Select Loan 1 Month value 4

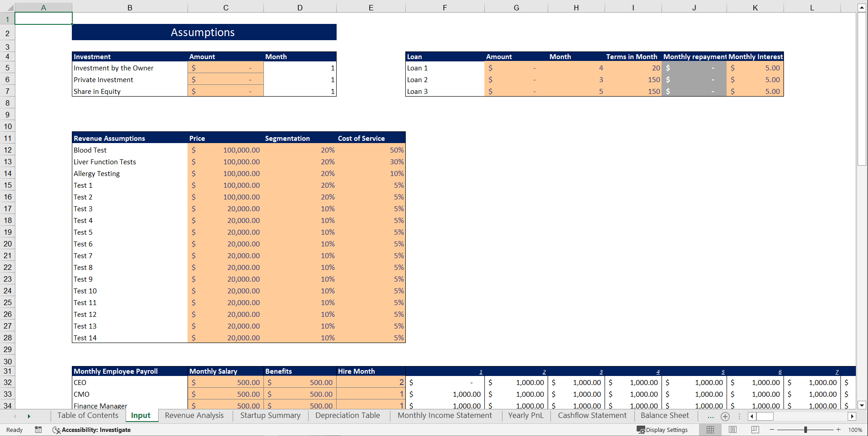pyautogui.click(x=576, y=68)
